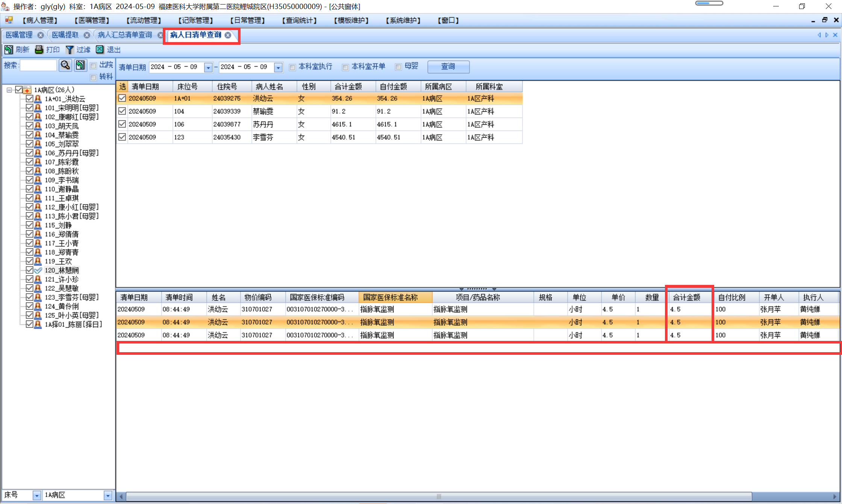Open the 床号 sort dropdown

[36, 495]
